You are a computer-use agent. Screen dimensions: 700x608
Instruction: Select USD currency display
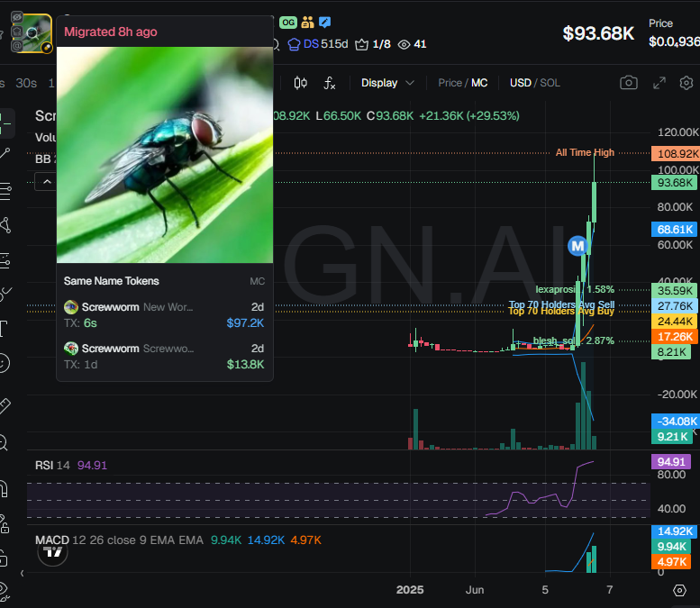[x=520, y=83]
